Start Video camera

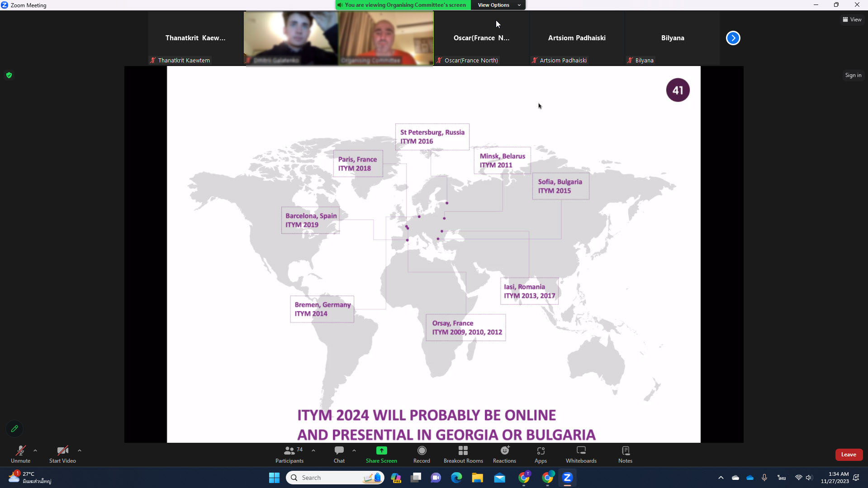(x=62, y=454)
